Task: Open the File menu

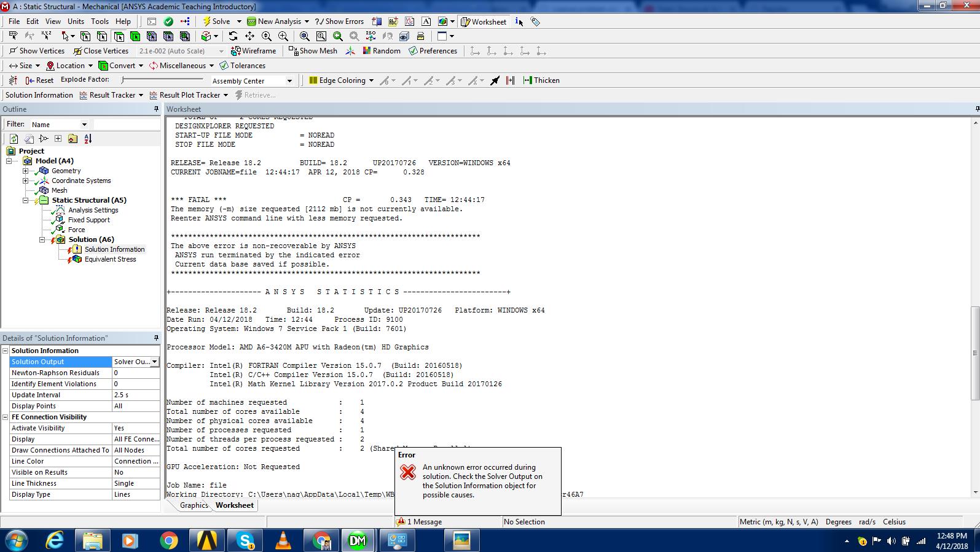Action: 14,21
